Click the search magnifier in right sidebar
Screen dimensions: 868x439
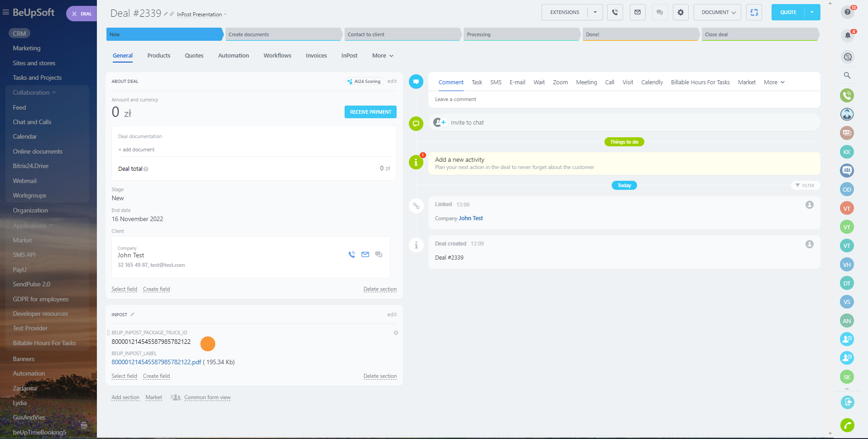click(x=847, y=76)
